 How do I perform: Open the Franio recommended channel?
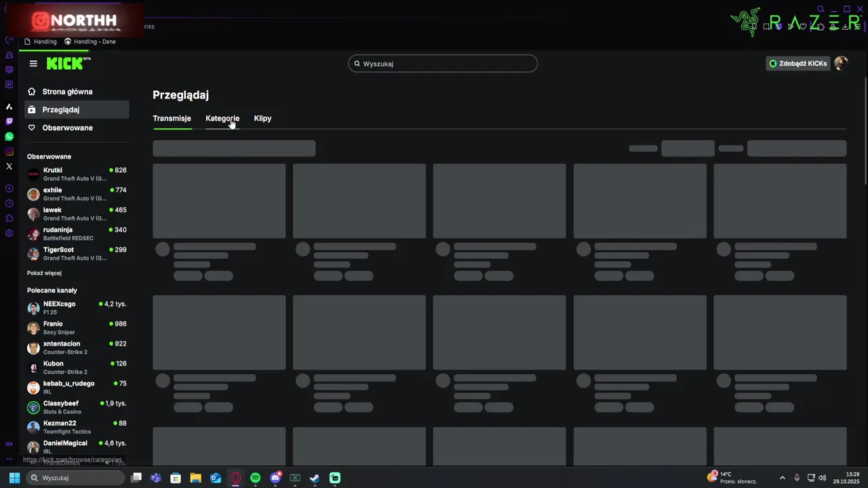click(77, 327)
